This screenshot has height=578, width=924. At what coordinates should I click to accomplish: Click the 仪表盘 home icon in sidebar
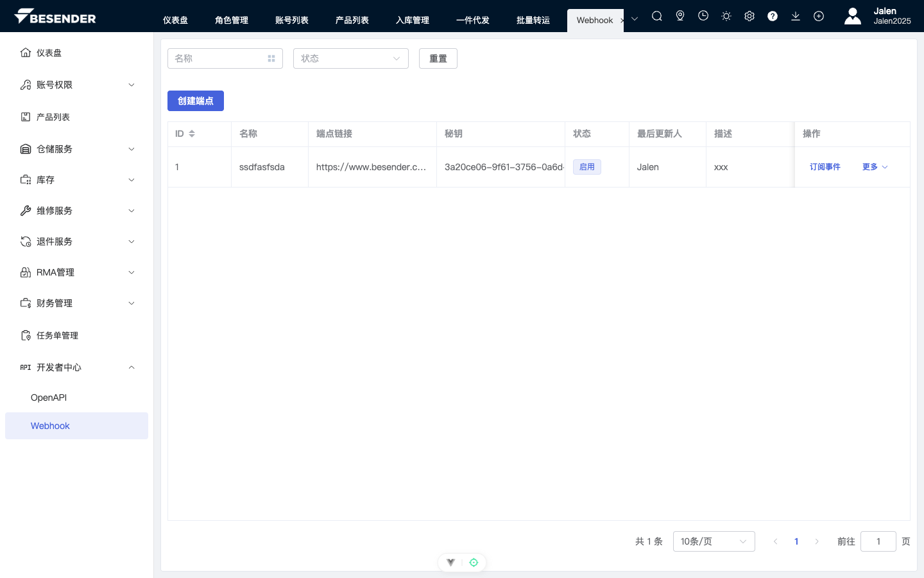point(26,53)
